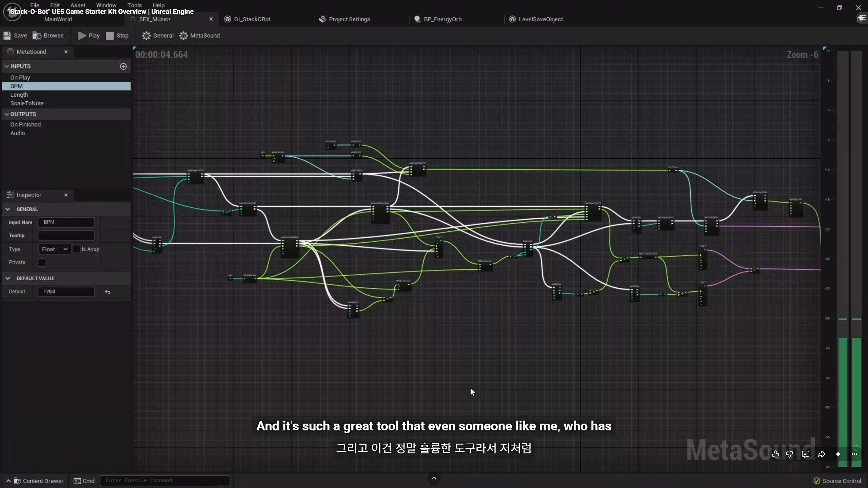The width and height of the screenshot is (868, 488).
Task: Select the ScaleToNote input
Action: [66, 103]
